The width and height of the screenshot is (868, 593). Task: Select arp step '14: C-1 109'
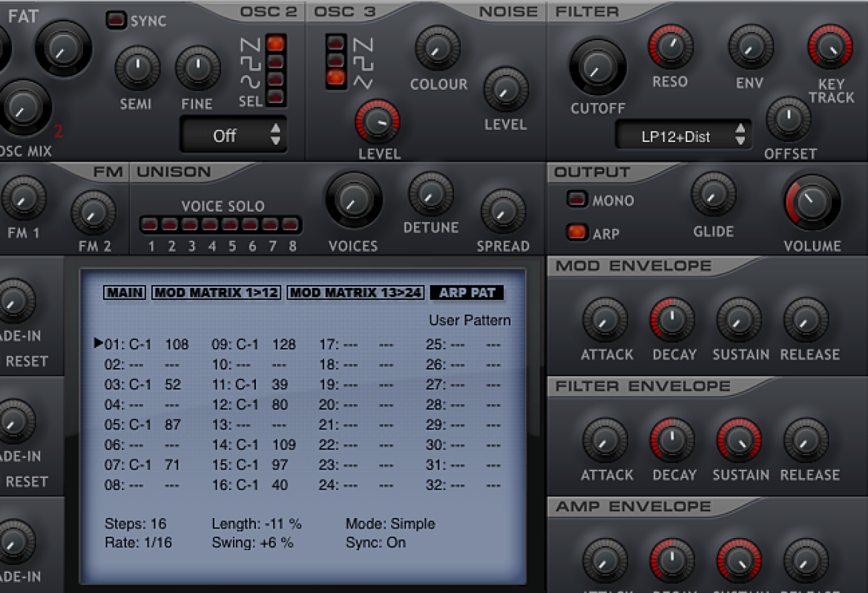pos(254,445)
